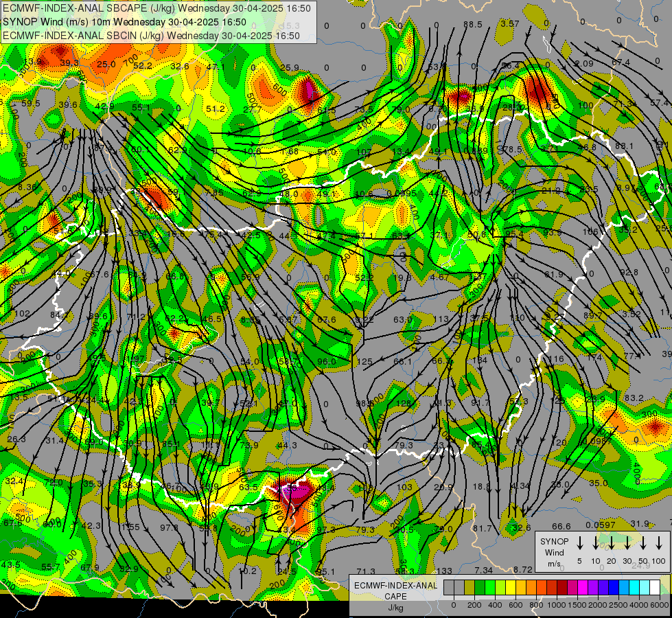Click the station value 7.34
The height and width of the screenshot is (618, 672).
coord(484,570)
